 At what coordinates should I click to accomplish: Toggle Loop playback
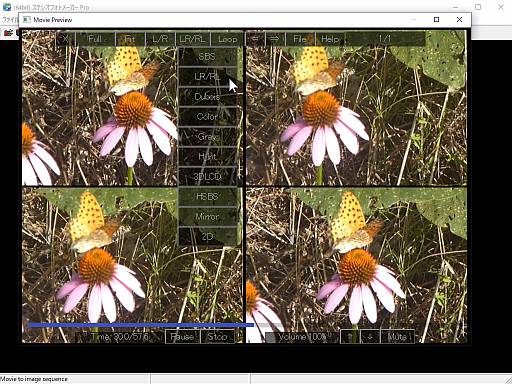[x=227, y=39]
